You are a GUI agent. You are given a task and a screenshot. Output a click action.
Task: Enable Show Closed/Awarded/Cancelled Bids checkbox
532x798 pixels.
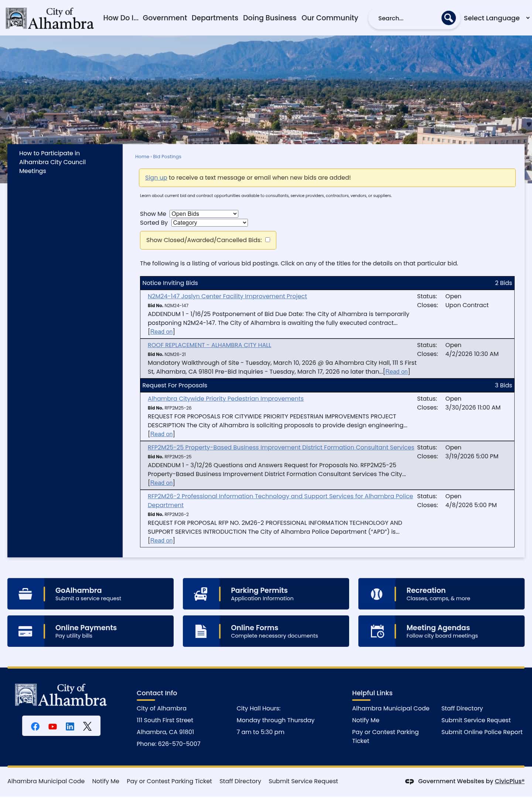(267, 240)
